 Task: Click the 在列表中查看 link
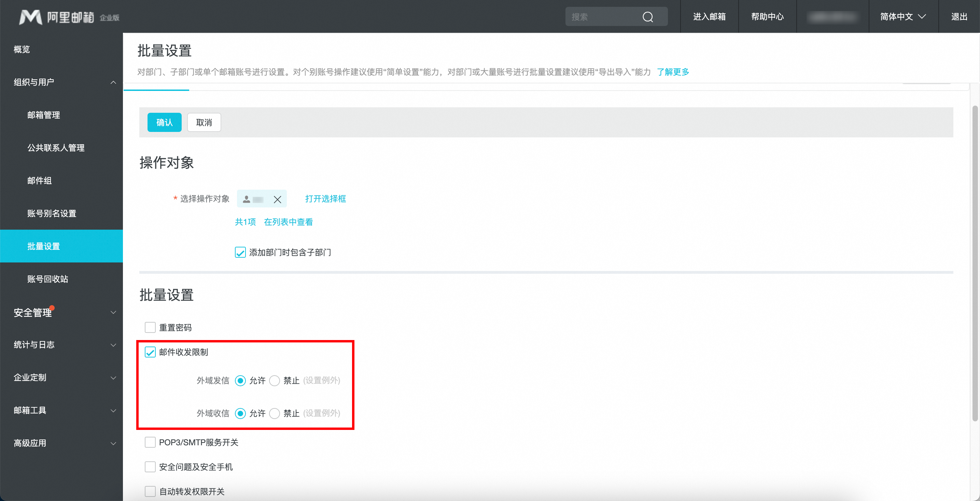[x=289, y=222]
